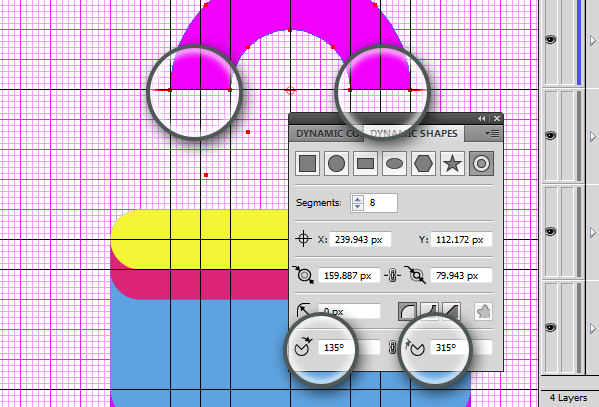Expand the top layer with its triangle

pyautogui.click(x=593, y=40)
